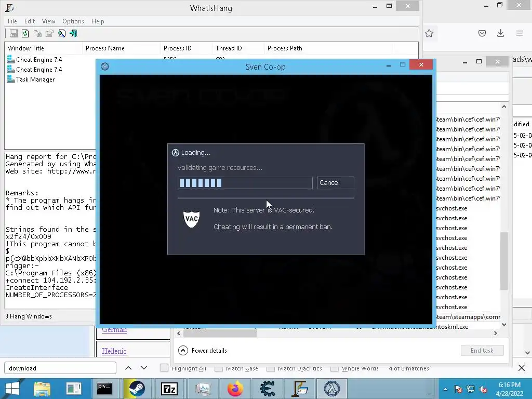
Task: Open Firefox Downloads arrow icon
Action: pos(500,33)
